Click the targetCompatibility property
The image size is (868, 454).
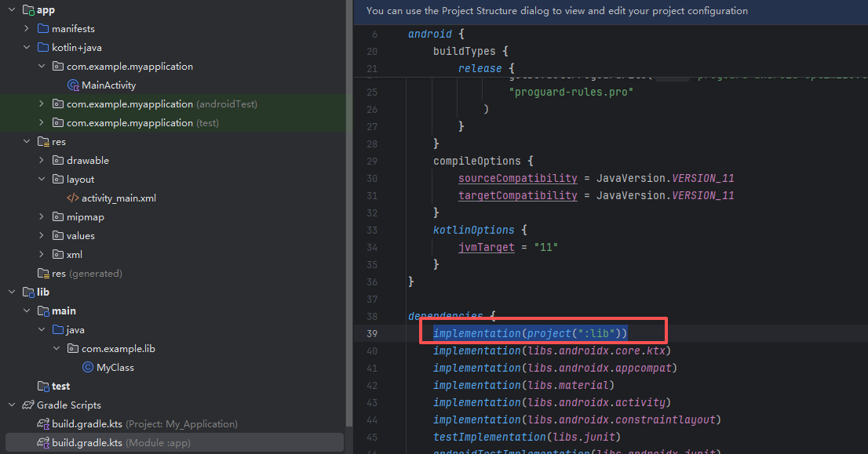(x=518, y=195)
